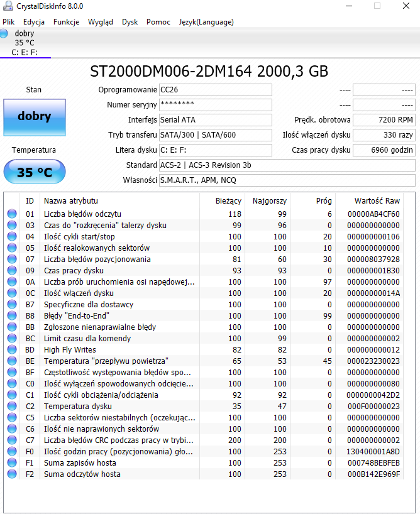420x514 pixels.
Task: Click status orb for attribute 04 start/stop cycles
Action: (x=12, y=236)
